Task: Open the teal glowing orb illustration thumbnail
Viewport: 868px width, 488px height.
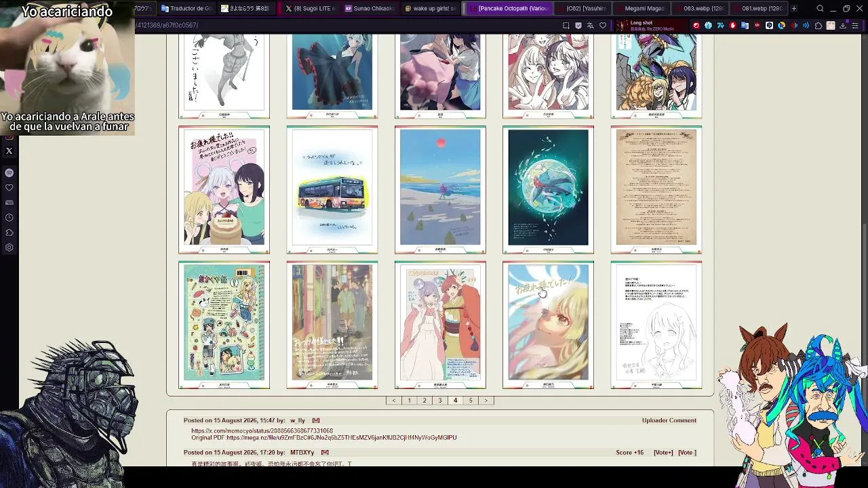Action: [x=548, y=190]
